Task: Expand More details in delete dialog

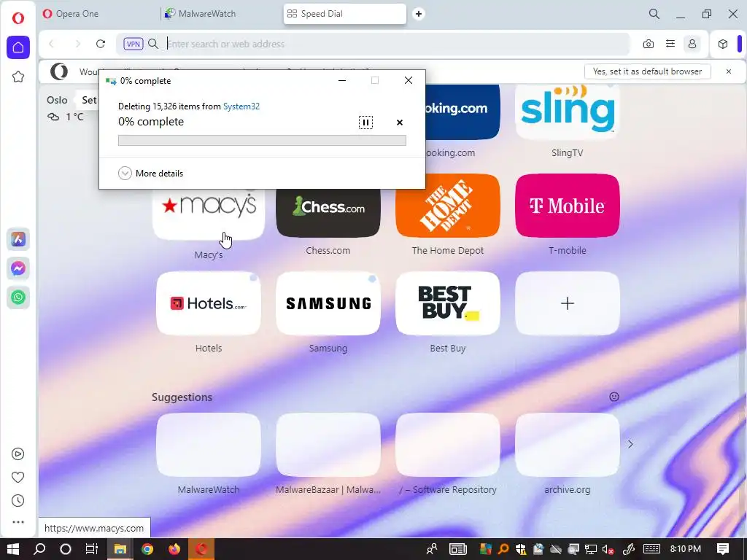Action: pos(150,174)
